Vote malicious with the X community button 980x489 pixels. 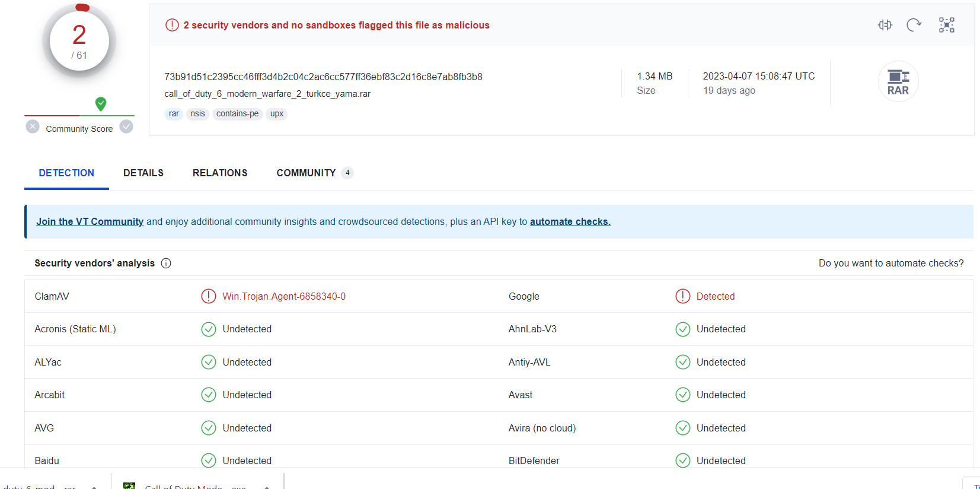tap(33, 127)
